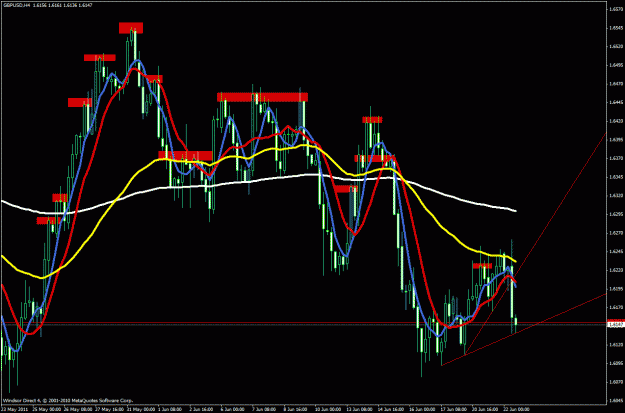Click the current price marker 1.6147
The height and width of the screenshot is (413, 625).
click(x=615, y=325)
